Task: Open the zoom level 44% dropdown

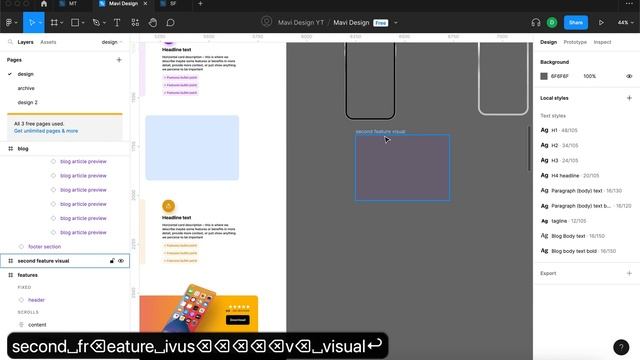Action: pos(625,23)
